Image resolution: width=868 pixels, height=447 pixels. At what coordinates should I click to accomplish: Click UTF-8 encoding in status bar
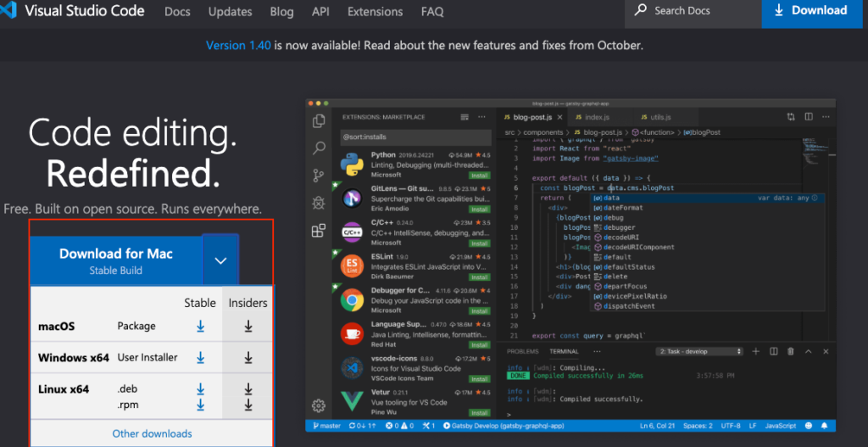pyautogui.click(x=731, y=426)
